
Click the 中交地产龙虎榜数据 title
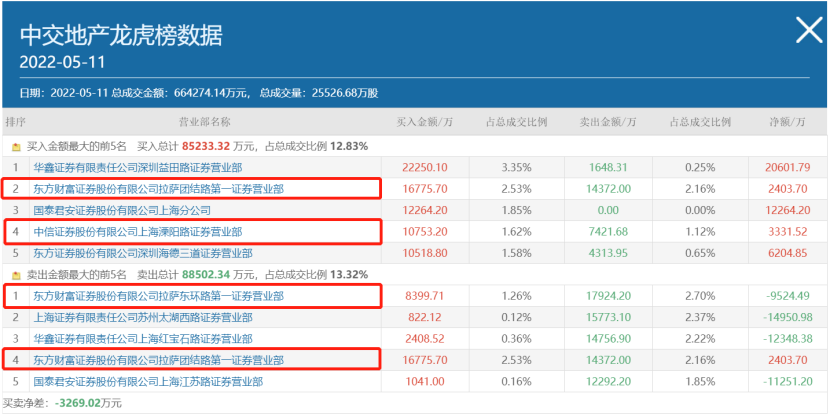tap(121, 35)
